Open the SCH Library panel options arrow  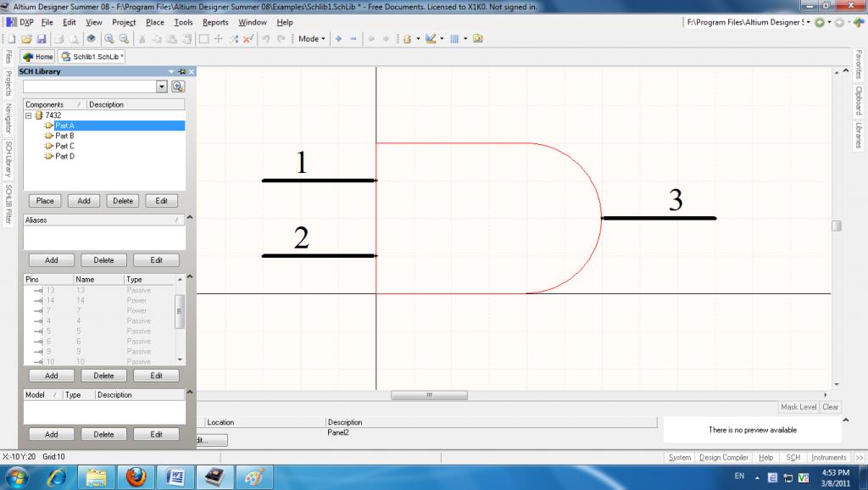click(171, 71)
